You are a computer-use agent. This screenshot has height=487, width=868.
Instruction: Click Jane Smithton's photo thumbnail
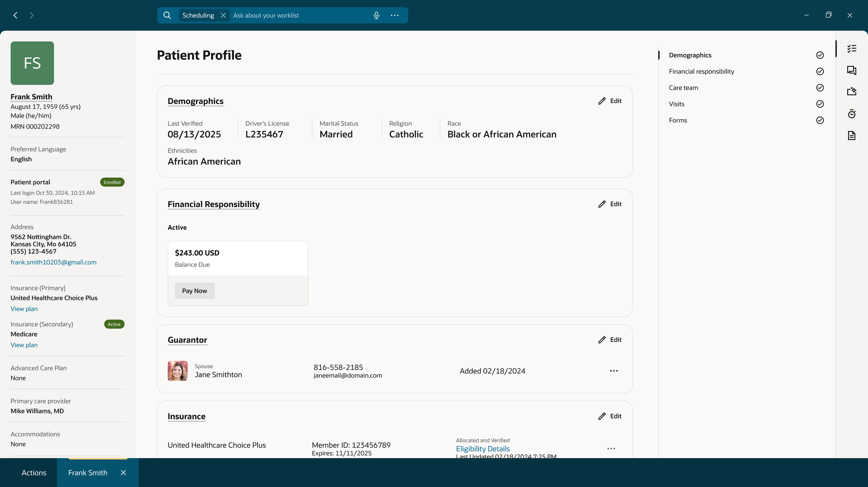[x=177, y=371]
